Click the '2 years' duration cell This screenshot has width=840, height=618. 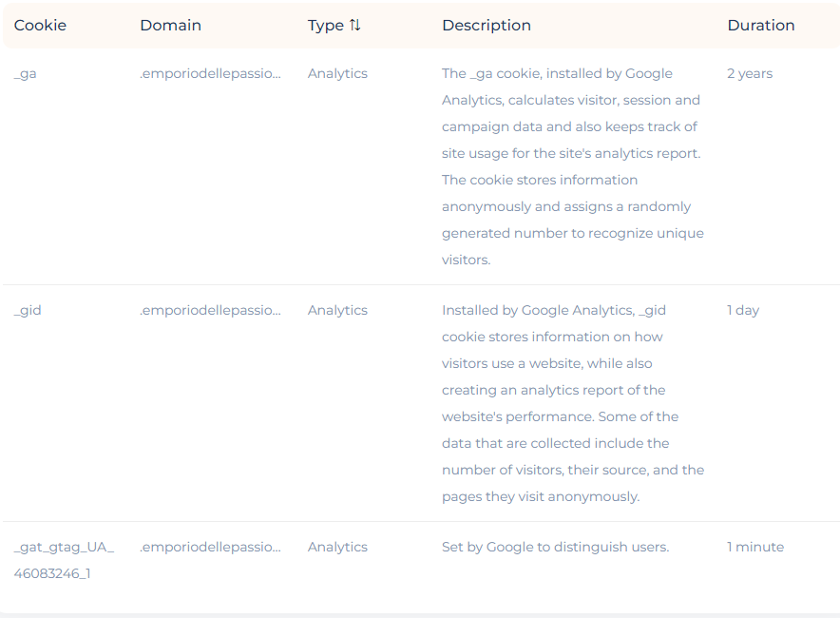click(x=750, y=73)
